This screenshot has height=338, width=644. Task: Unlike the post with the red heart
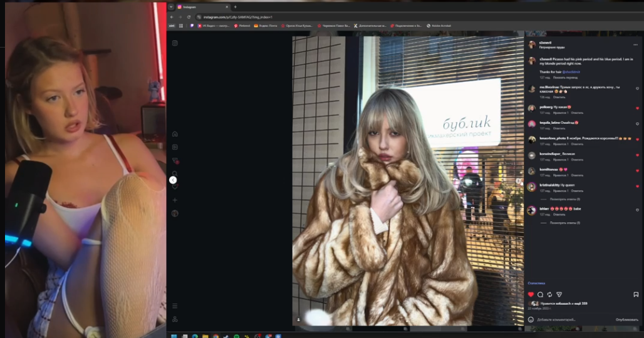531,295
